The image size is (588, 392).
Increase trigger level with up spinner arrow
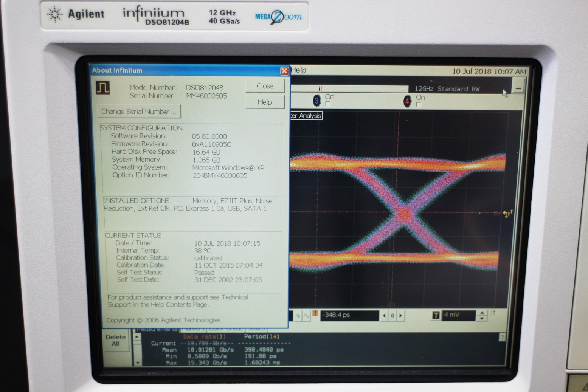pos(482,313)
